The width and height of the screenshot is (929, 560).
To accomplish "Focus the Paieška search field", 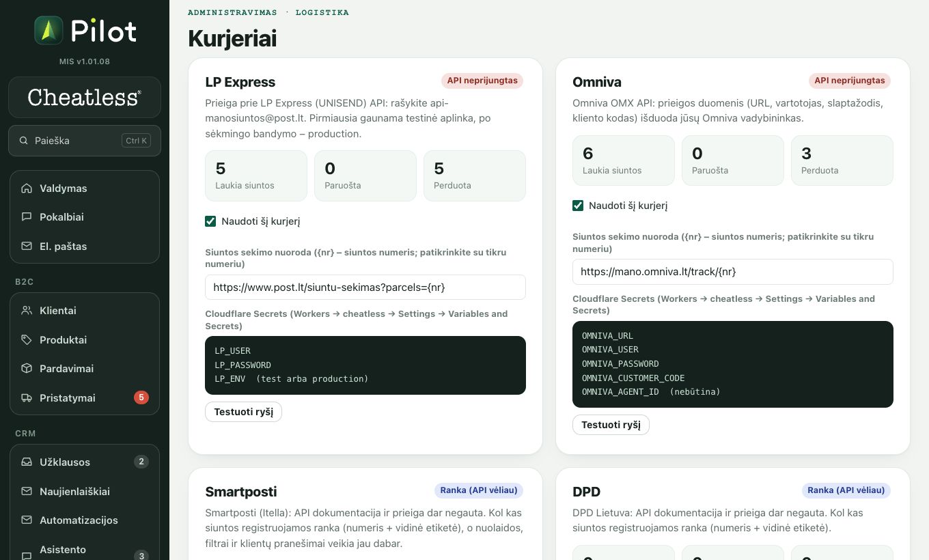I will 85,141.
